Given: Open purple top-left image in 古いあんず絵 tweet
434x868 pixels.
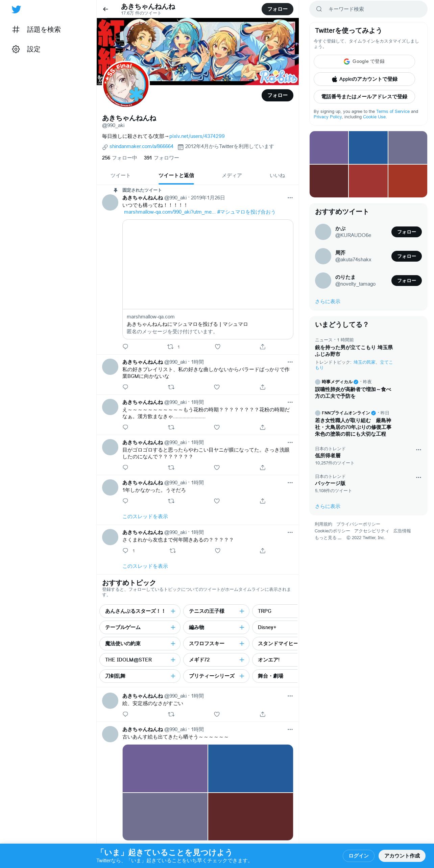Looking at the screenshot, I should pyautogui.click(x=165, y=768).
